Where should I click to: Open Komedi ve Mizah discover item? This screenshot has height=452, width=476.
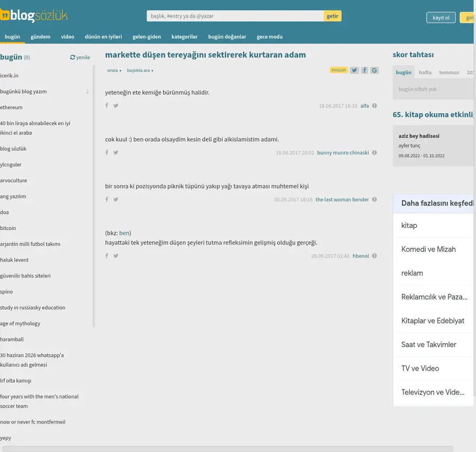pos(433,249)
